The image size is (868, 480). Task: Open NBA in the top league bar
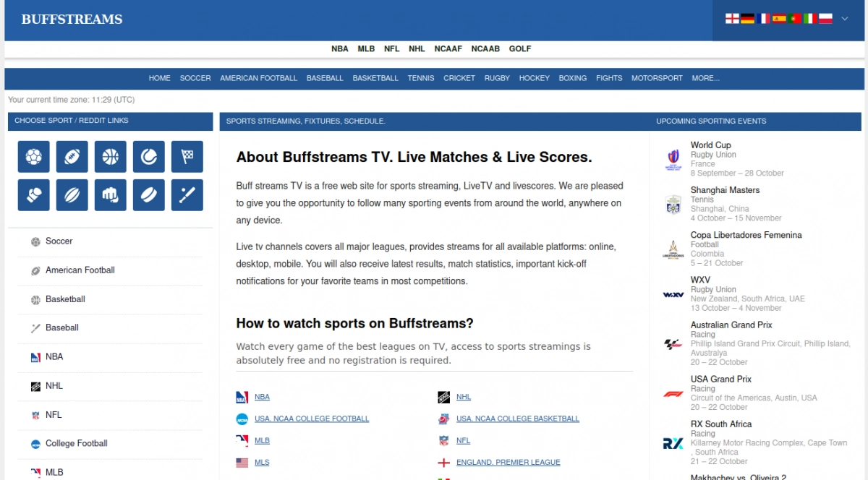click(340, 49)
